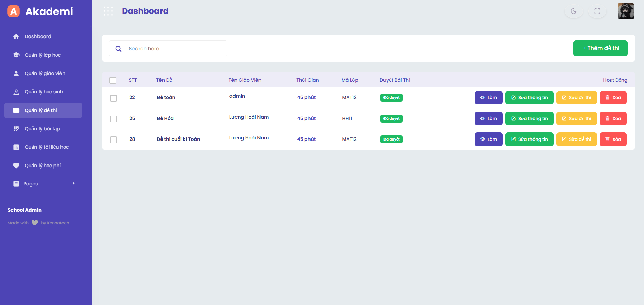This screenshot has height=305, width=644.
Task: Go to Quản lý bài tập page
Action: coord(42,129)
